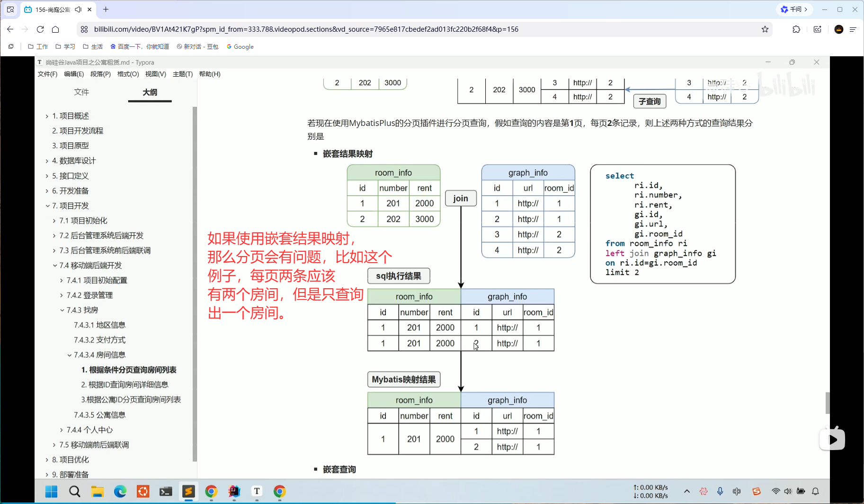Open the 学习 bookmarks folder
864x504 pixels.
click(x=65, y=46)
